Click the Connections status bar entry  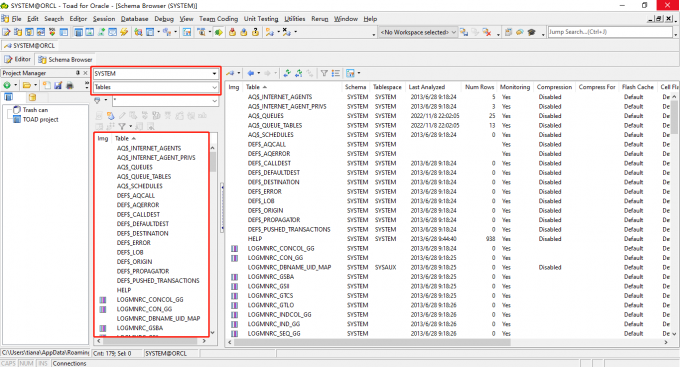click(69, 363)
